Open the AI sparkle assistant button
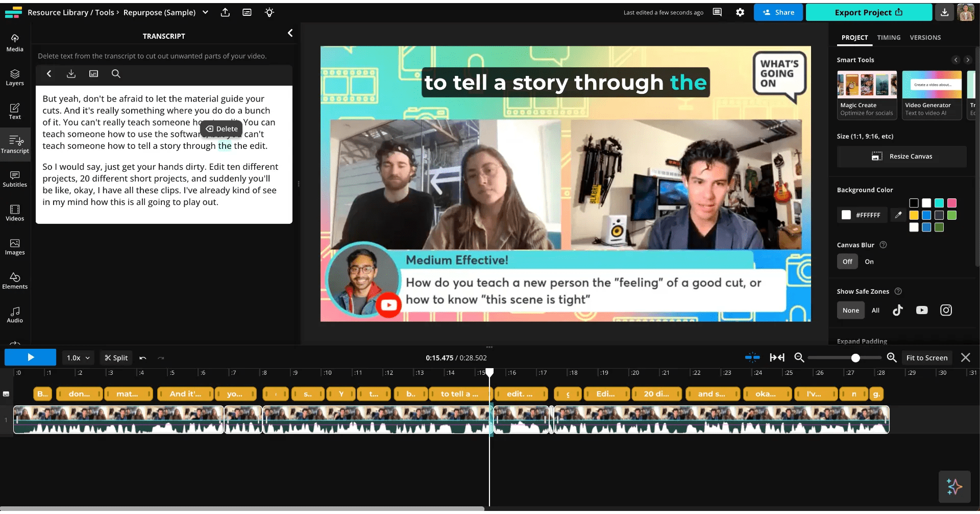 (954, 486)
